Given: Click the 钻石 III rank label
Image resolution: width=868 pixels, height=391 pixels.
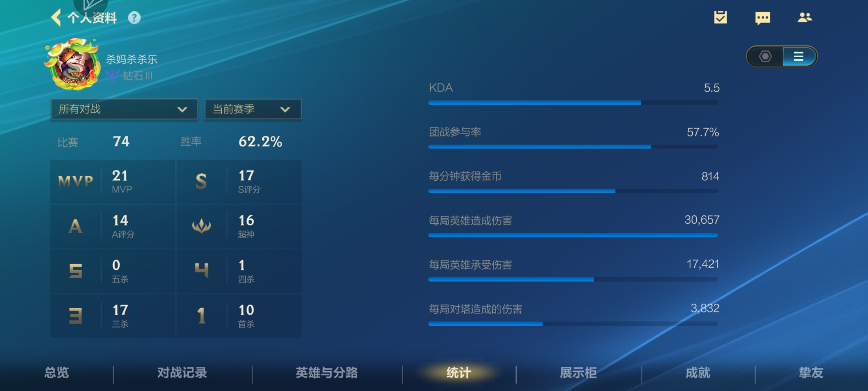Looking at the screenshot, I should click(x=137, y=76).
